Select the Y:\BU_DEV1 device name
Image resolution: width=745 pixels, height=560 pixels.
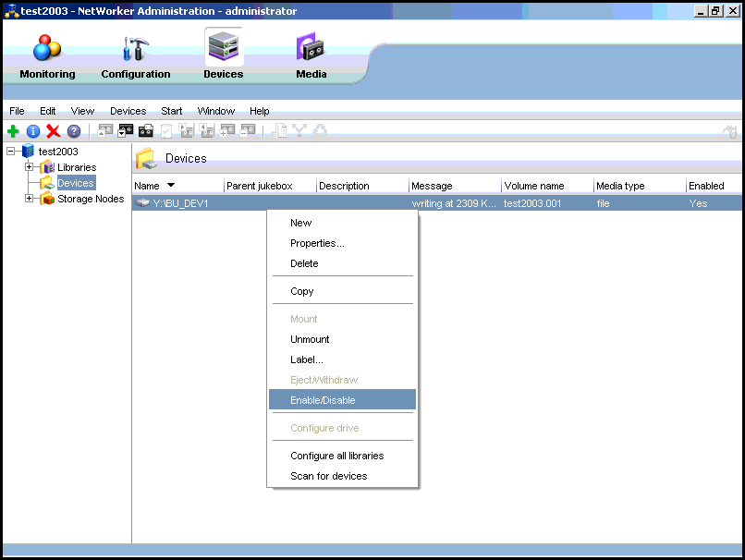point(180,204)
